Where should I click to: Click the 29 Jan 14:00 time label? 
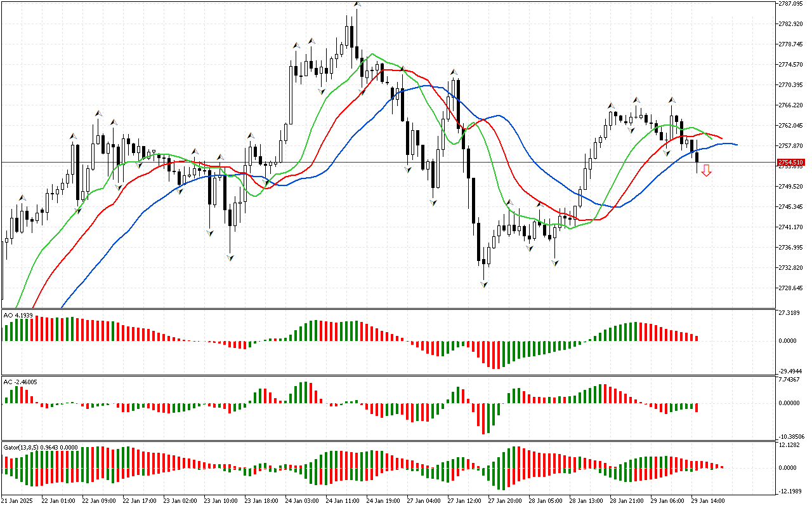[708, 500]
